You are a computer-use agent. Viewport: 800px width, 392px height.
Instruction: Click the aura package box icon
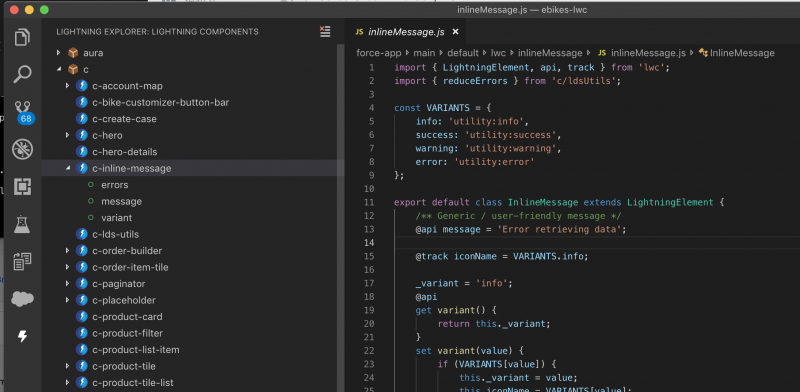pyautogui.click(x=73, y=53)
